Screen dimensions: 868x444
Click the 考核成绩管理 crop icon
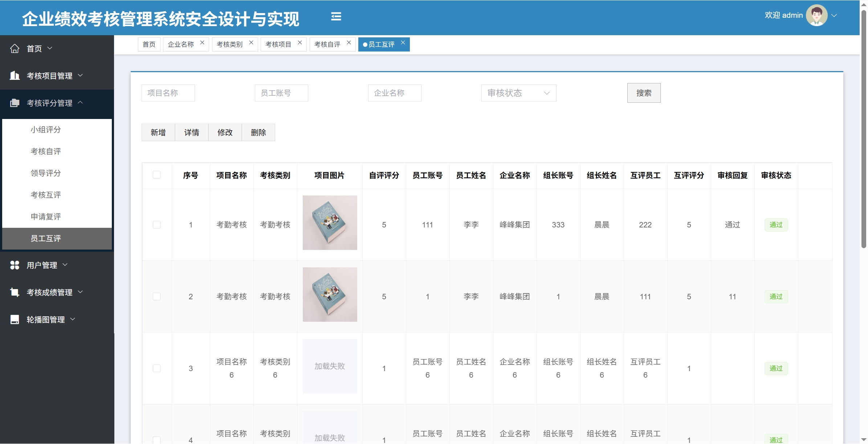click(x=15, y=292)
